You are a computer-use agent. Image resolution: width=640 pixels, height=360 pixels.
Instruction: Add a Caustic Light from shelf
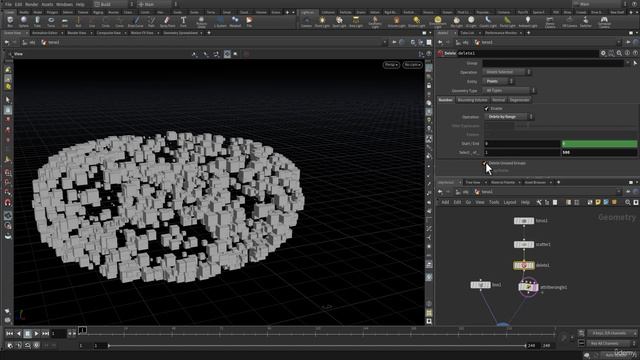click(488, 22)
